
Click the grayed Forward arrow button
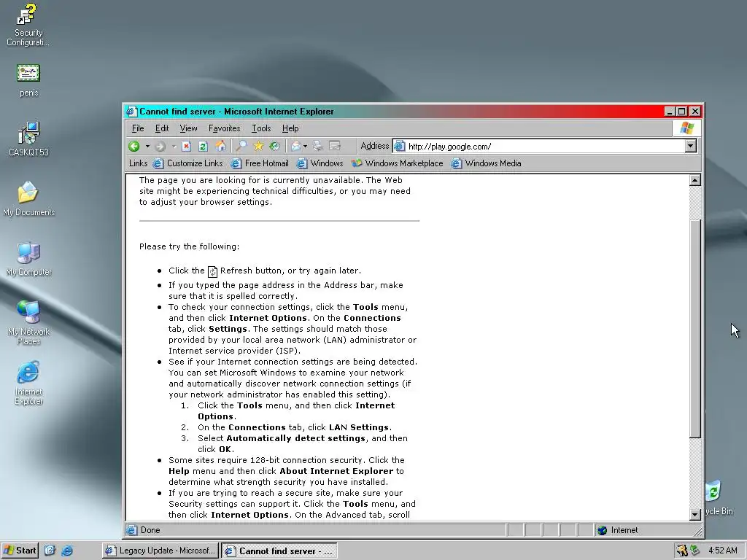tap(160, 146)
